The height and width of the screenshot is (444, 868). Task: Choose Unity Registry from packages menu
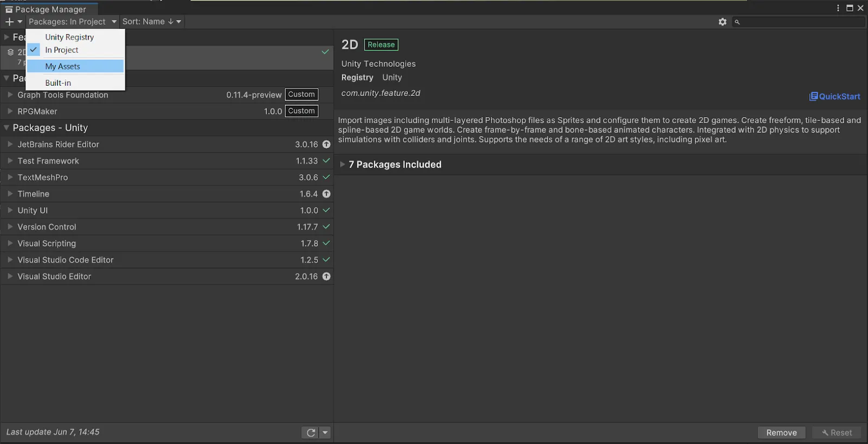click(76, 37)
